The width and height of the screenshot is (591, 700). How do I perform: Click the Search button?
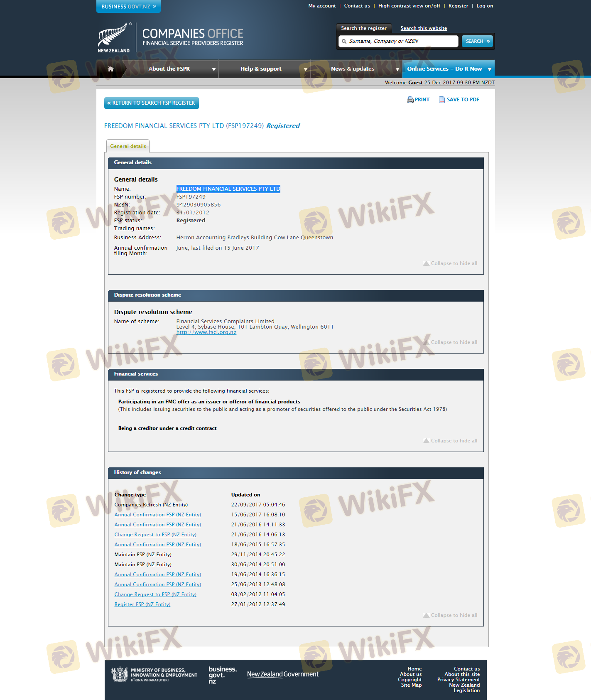coord(478,41)
